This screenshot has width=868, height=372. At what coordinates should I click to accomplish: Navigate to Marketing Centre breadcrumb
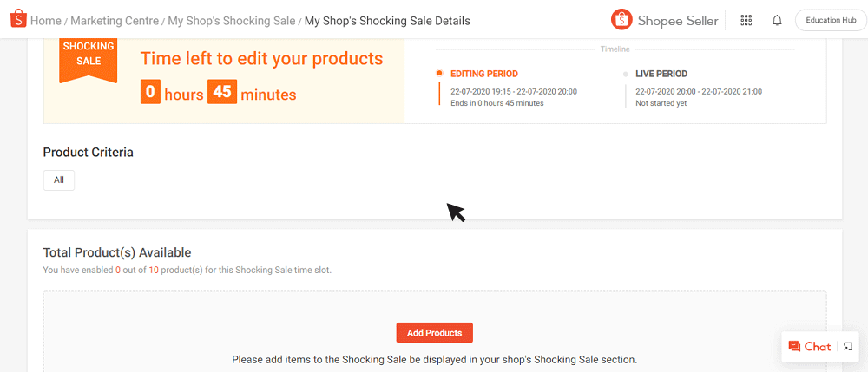point(115,20)
